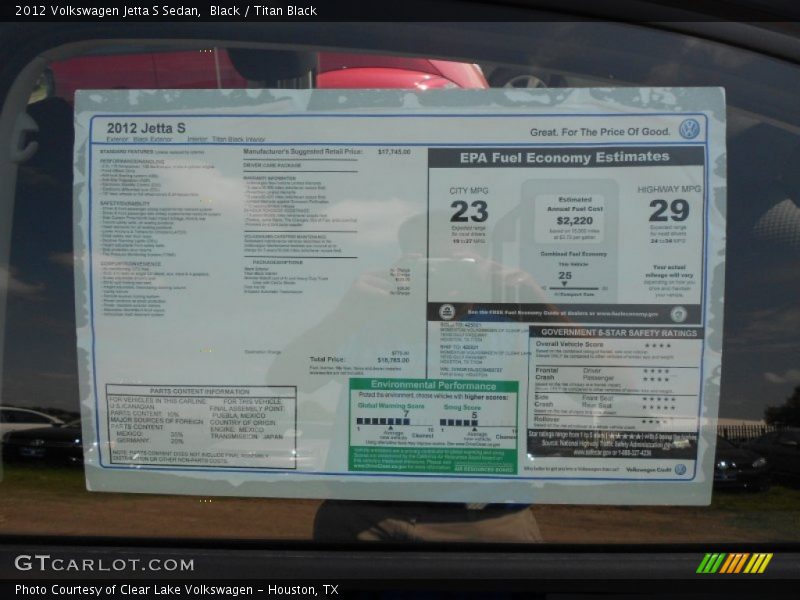The image size is (800, 600).
Task: Click the 'Exterior: Black Exterior' subtitle
Action: click(139, 139)
